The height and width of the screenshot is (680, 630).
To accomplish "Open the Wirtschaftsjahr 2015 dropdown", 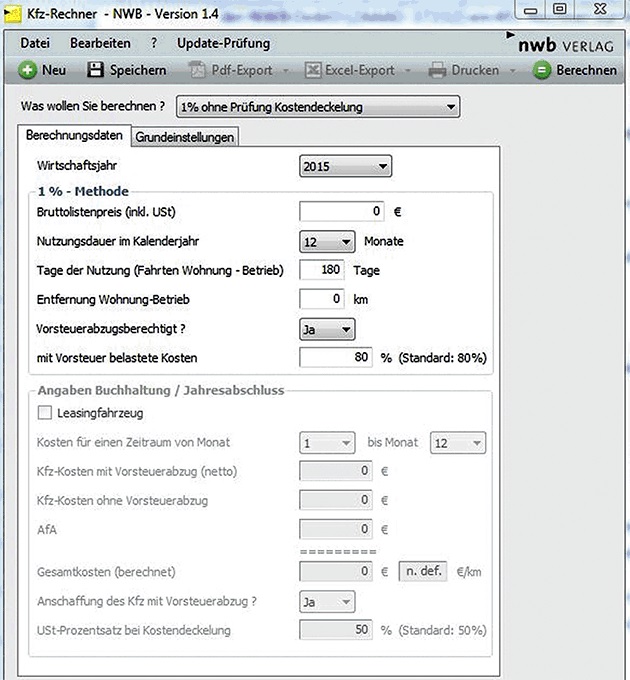I will click(345, 167).
